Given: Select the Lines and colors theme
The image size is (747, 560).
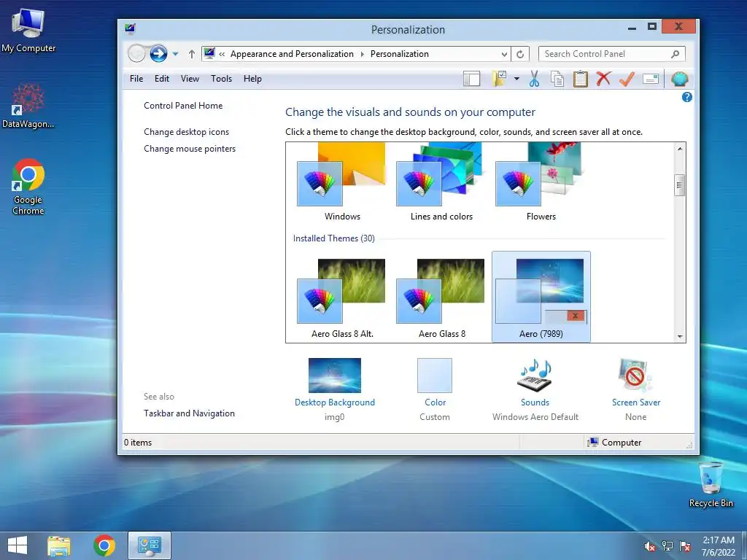Looking at the screenshot, I should (x=441, y=183).
